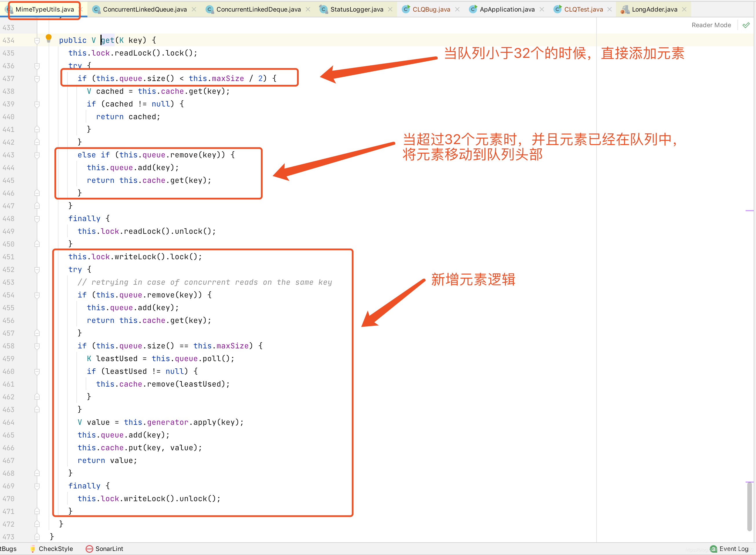The image size is (756, 555).
Task: Click the MimeTypeUtils.java tab
Action: point(44,9)
